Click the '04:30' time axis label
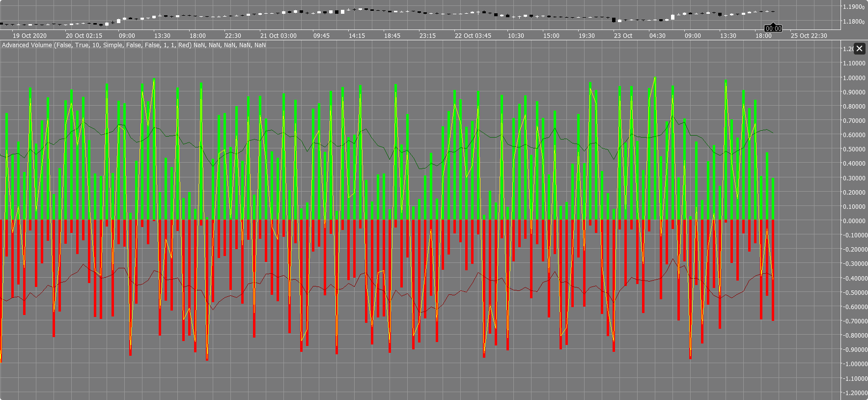 [657, 36]
